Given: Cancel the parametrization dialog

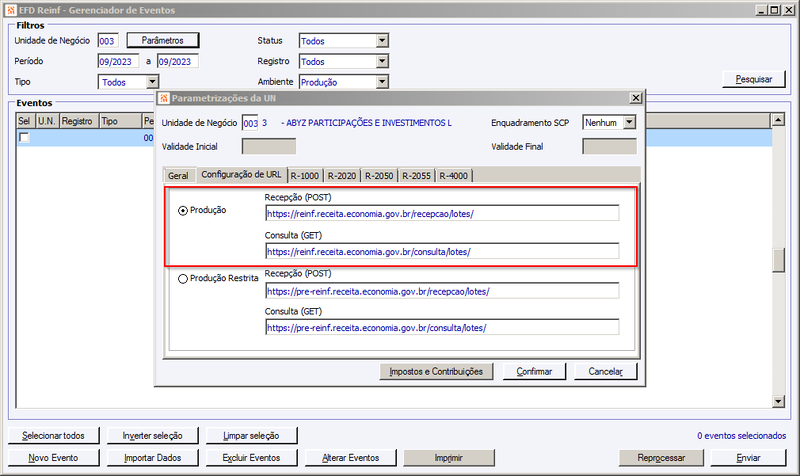Looking at the screenshot, I should click(606, 371).
